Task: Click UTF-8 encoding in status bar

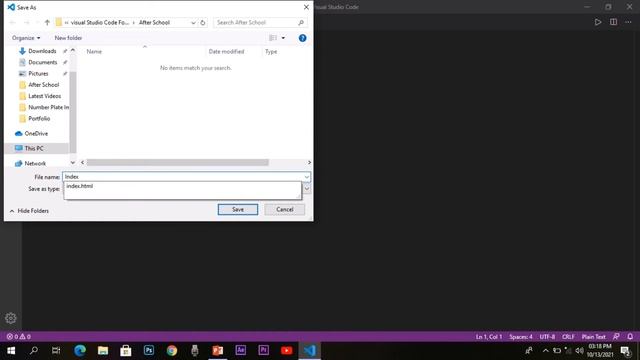Action: tap(547, 337)
